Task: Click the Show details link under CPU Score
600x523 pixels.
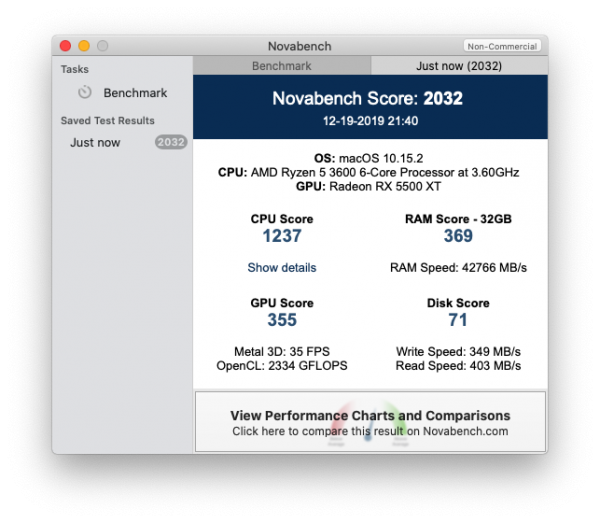Action: point(282,267)
